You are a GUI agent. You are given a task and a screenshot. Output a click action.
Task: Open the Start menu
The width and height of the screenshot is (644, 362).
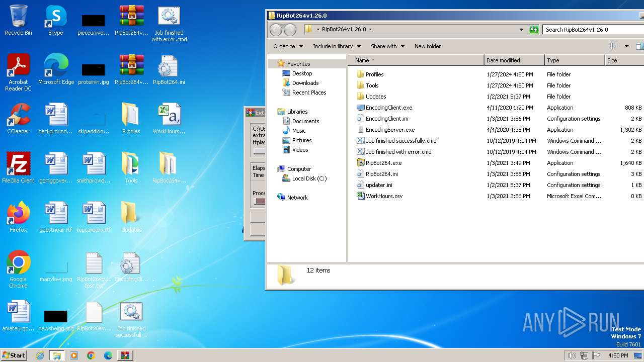point(14,355)
